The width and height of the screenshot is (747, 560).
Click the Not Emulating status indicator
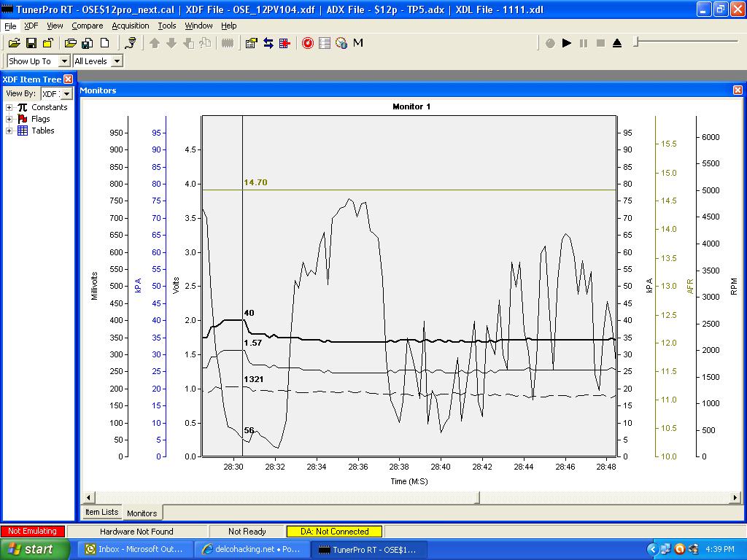tap(32, 531)
